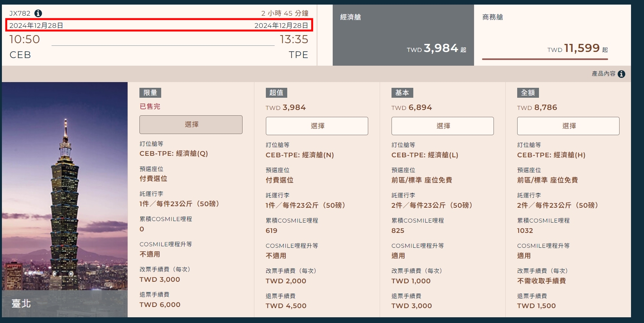
Task: Switch to the 經濟艙 cabin tab
Action: click(403, 35)
